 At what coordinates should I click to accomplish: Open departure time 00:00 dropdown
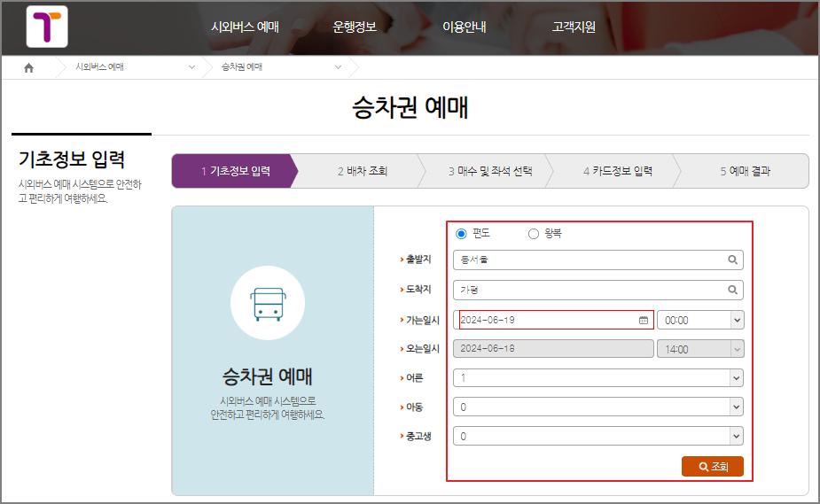(x=700, y=320)
